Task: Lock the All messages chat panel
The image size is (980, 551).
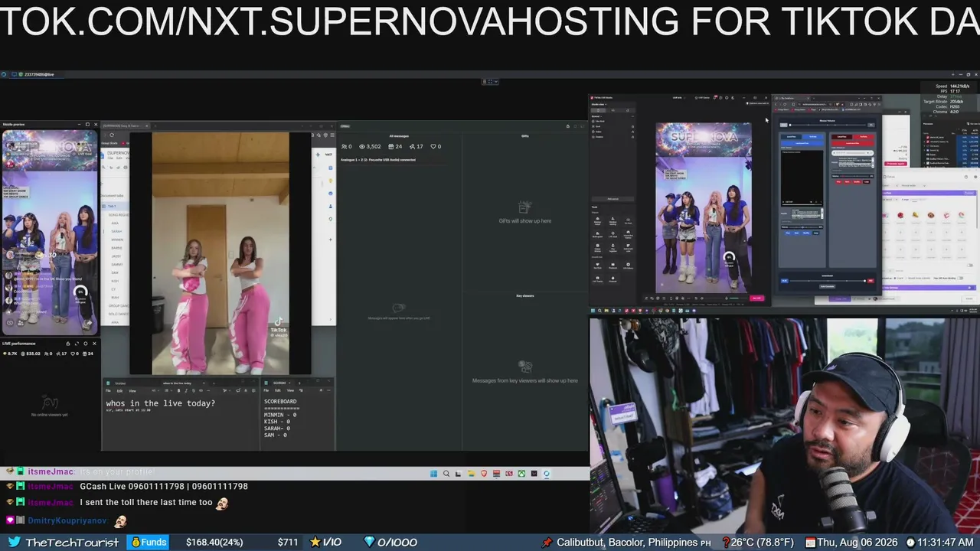Action: click(568, 126)
